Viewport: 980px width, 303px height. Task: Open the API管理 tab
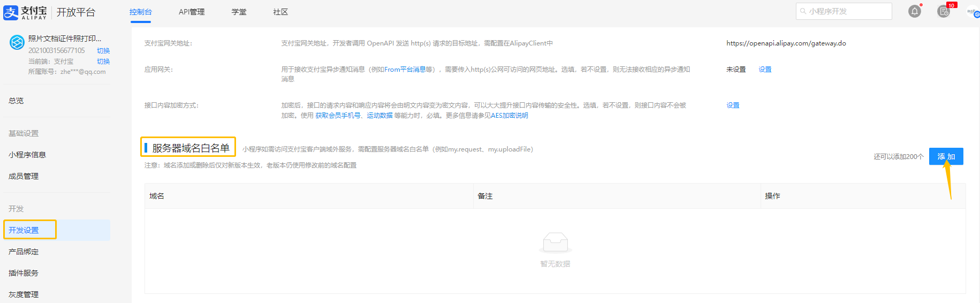[192, 12]
